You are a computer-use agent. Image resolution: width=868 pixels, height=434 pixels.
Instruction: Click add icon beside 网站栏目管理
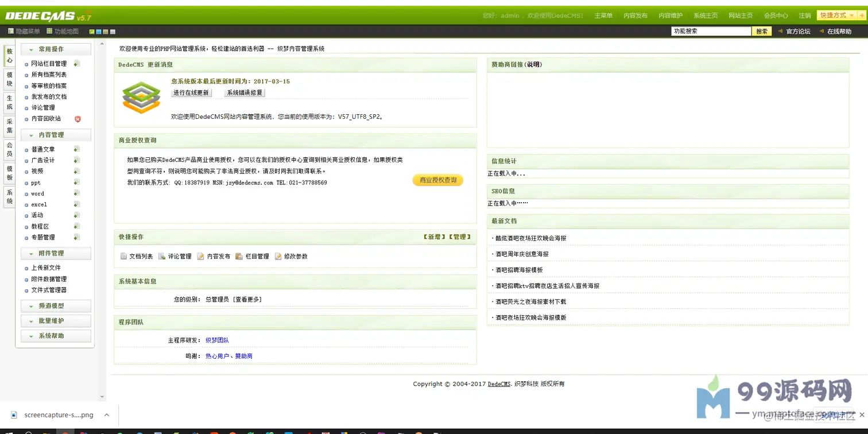click(x=77, y=64)
